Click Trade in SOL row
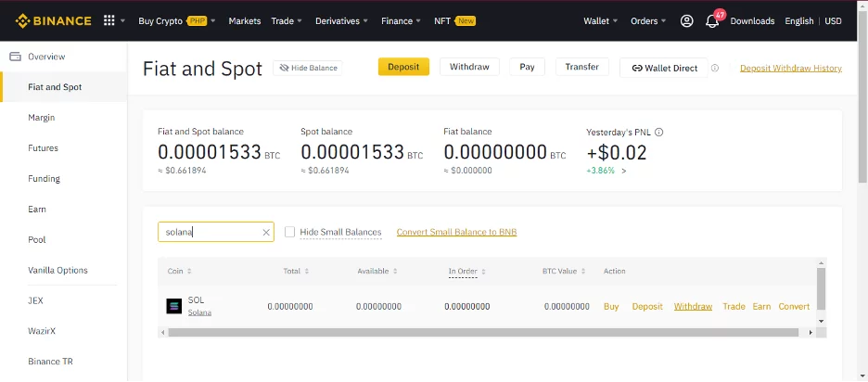Image resolution: width=868 pixels, height=382 pixels. (x=734, y=306)
